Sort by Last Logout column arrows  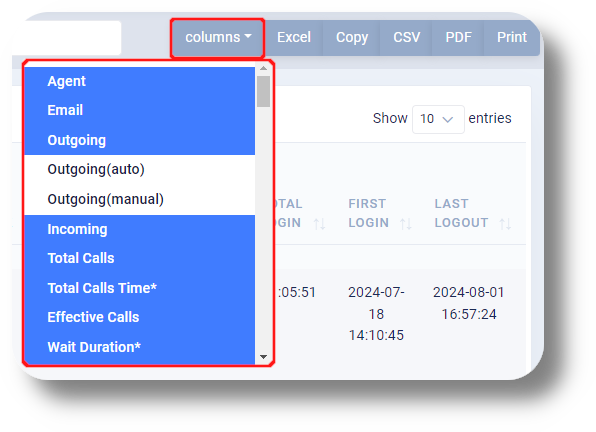[x=505, y=224]
